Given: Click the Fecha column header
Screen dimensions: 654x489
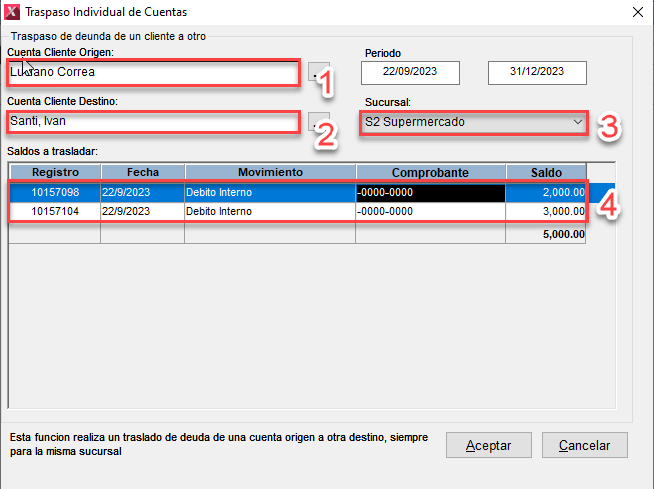Looking at the screenshot, I should (142, 172).
